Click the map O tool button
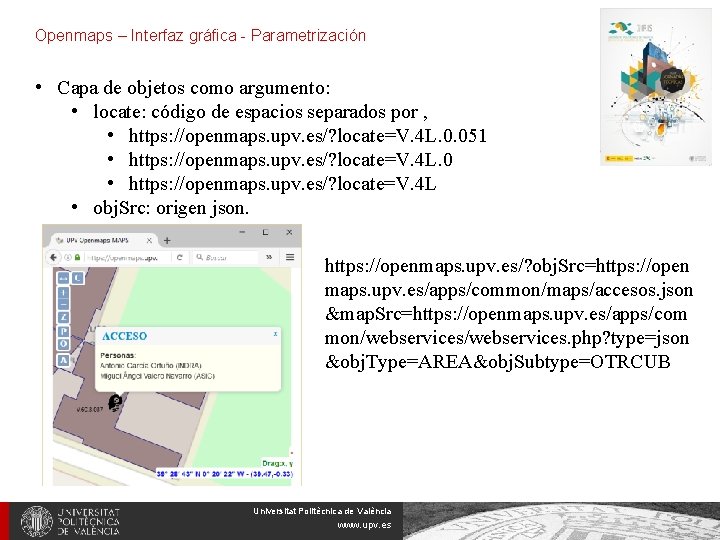The height and width of the screenshot is (540, 720). click(x=63, y=344)
